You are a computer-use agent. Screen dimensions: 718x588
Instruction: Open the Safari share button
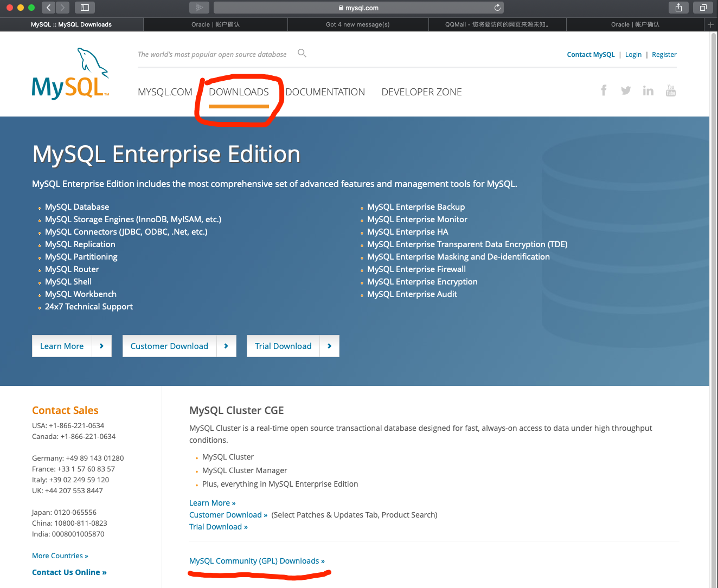coord(678,8)
